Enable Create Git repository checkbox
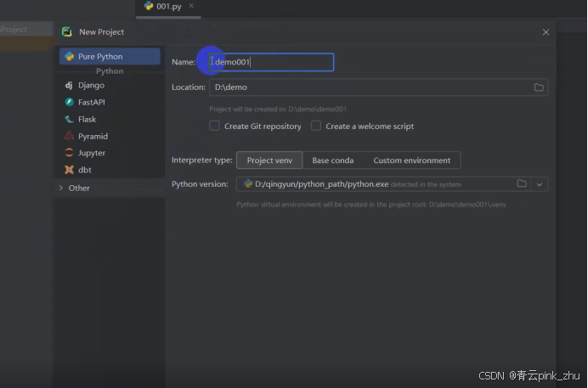This screenshot has width=588, height=388. coord(215,126)
